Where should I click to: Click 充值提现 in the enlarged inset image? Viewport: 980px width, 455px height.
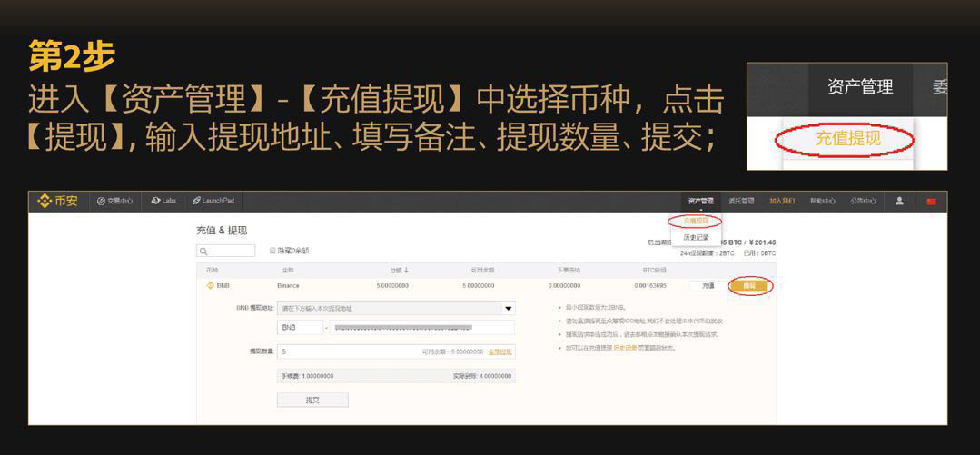click(848, 139)
